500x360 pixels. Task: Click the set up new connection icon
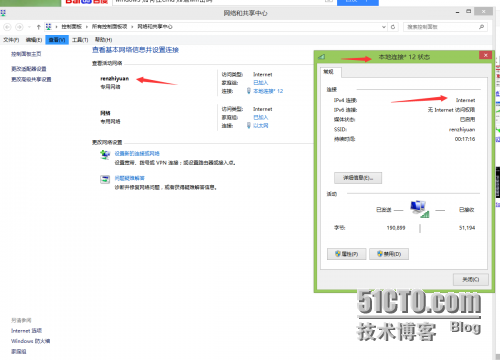click(x=105, y=155)
